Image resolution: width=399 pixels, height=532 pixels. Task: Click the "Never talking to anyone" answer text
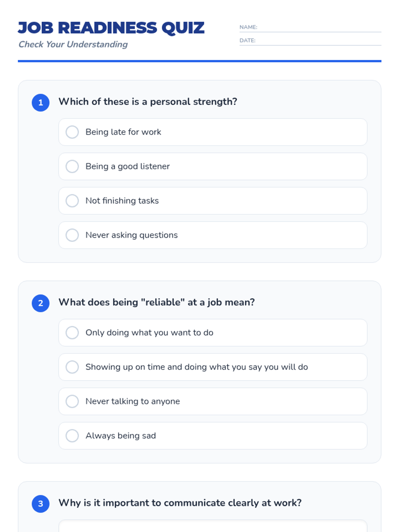132,401
